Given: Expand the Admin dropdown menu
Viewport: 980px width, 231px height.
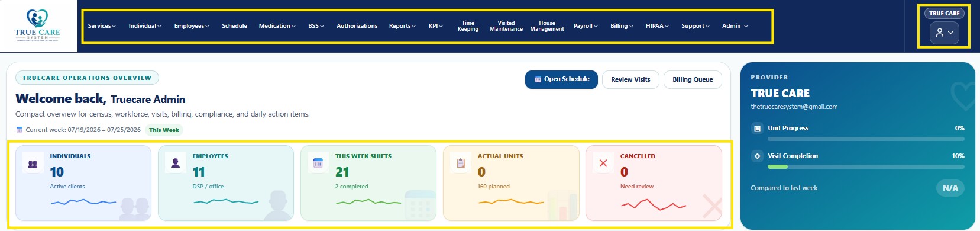Looking at the screenshot, I should (735, 26).
